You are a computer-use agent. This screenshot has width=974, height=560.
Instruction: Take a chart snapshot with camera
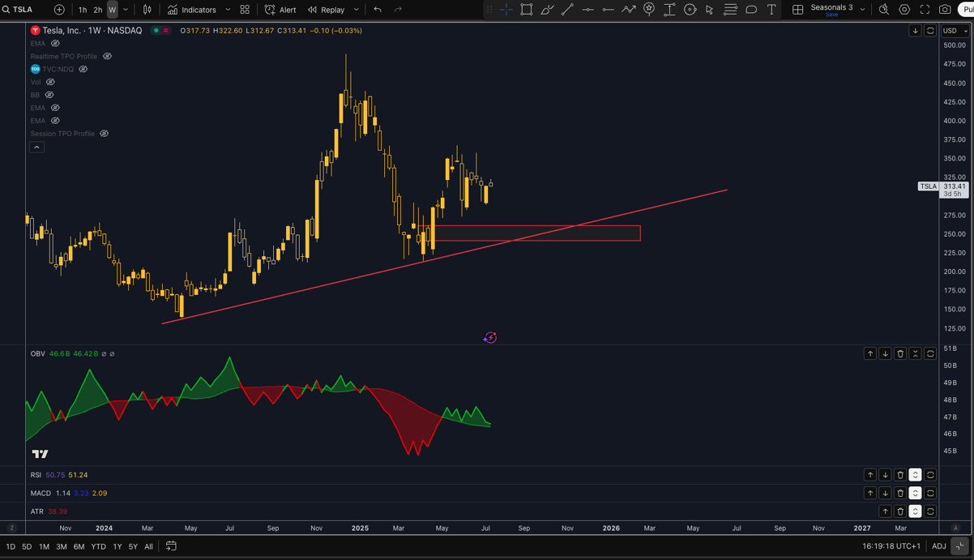945,10
